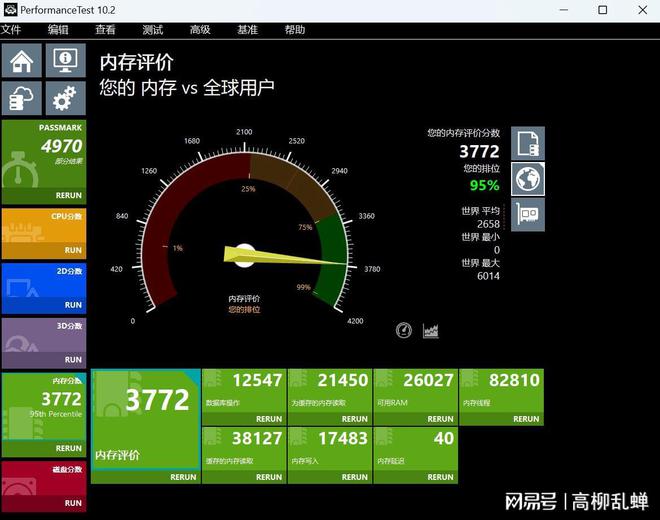
Task: Click the 内存评价 heading text
Action: (136, 63)
